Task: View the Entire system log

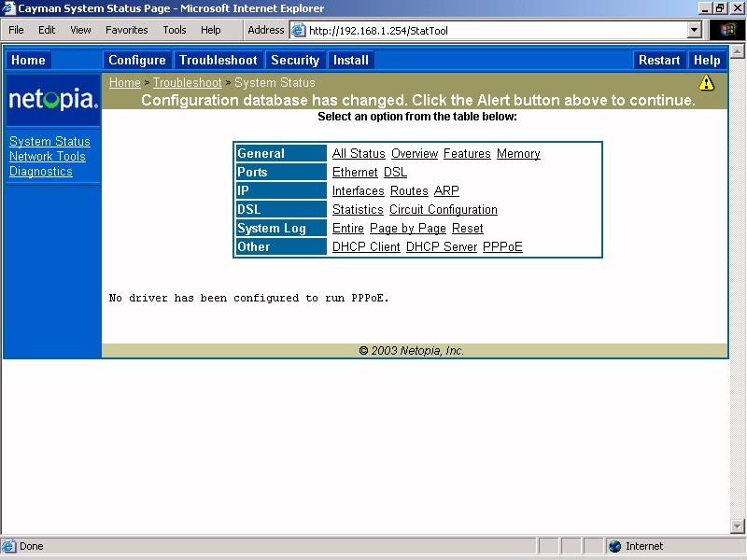Action: (348, 229)
